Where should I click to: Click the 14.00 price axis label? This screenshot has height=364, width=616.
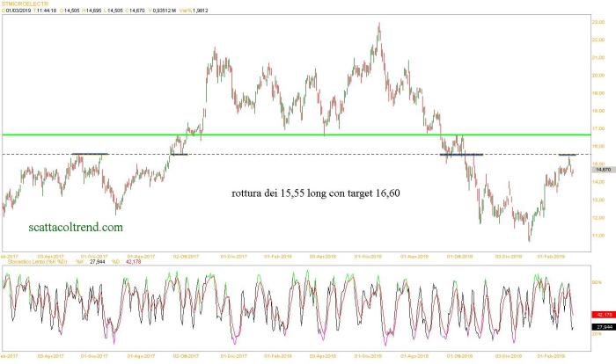pyautogui.click(x=598, y=182)
